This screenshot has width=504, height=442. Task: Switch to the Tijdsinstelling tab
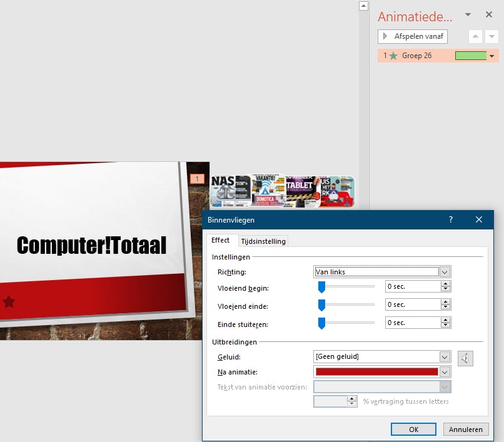coord(263,241)
